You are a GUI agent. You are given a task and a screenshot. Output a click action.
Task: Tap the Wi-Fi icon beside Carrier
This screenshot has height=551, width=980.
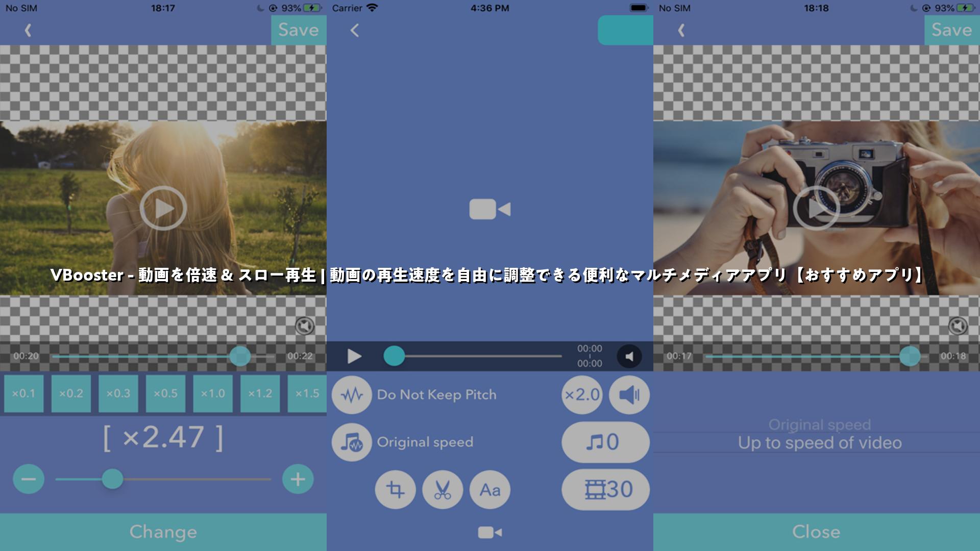click(x=372, y=8)
